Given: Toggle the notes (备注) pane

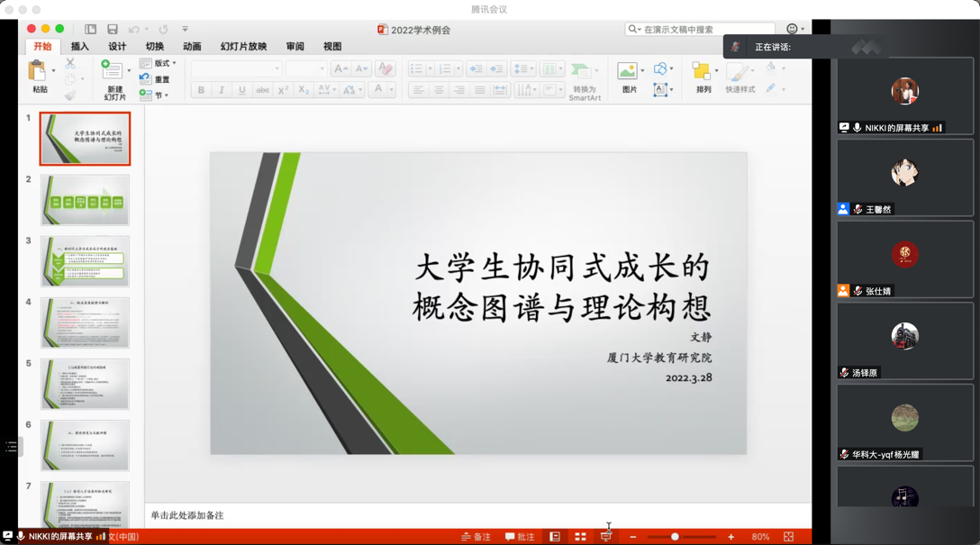Looking at the screenshot, I should tap(476, 537).
